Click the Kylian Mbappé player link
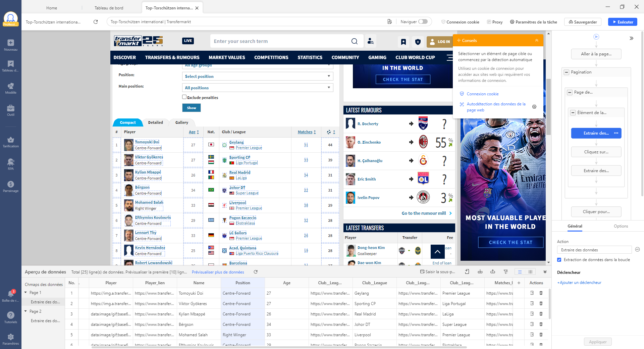644x349 pixels. (148, 172)
